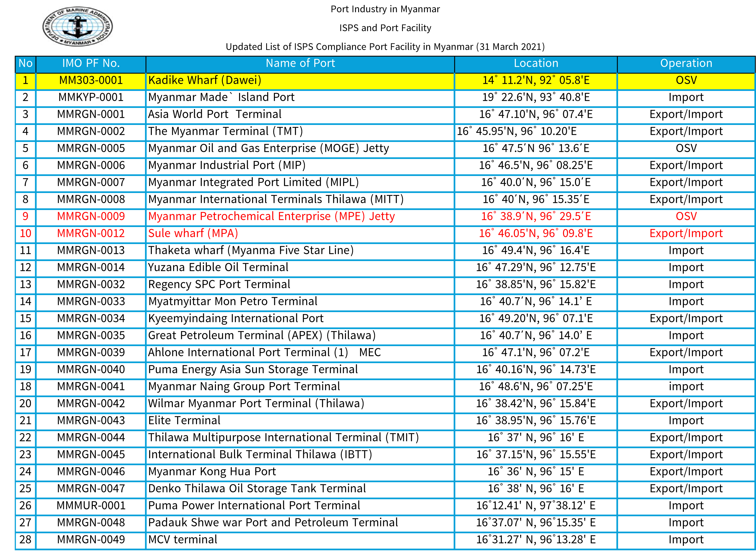Select red Sule wharf (MPA) entry

(x=193, y=233)
